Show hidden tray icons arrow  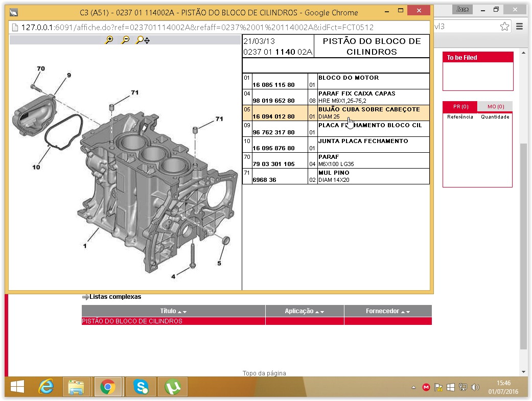click(x=413, y=387)
